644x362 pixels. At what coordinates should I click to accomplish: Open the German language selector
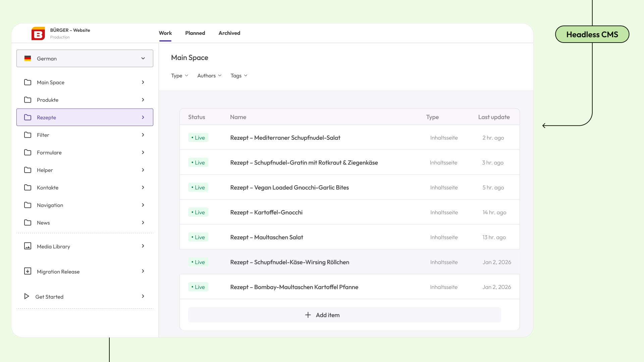pyautogui.click(x=85, y=58)
